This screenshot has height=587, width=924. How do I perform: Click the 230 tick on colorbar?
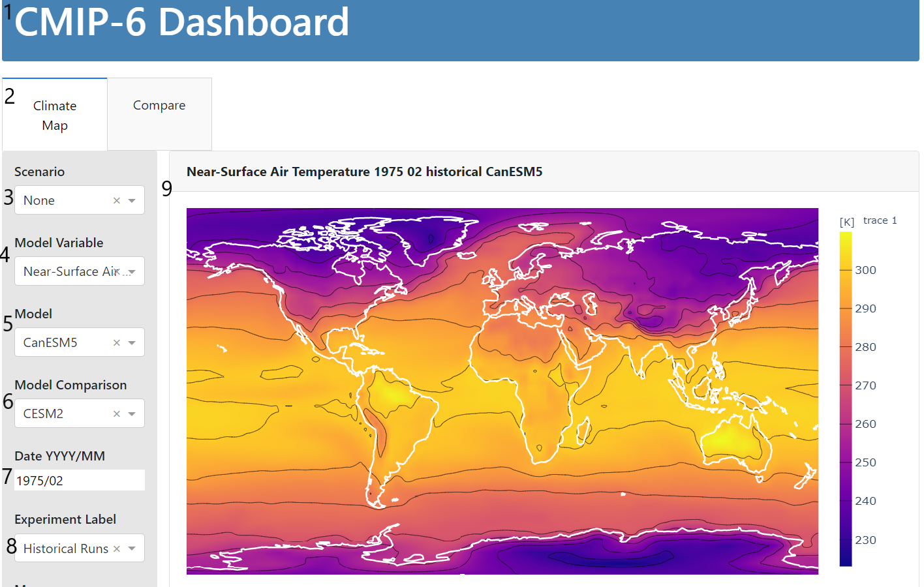(x=866, y=540)
